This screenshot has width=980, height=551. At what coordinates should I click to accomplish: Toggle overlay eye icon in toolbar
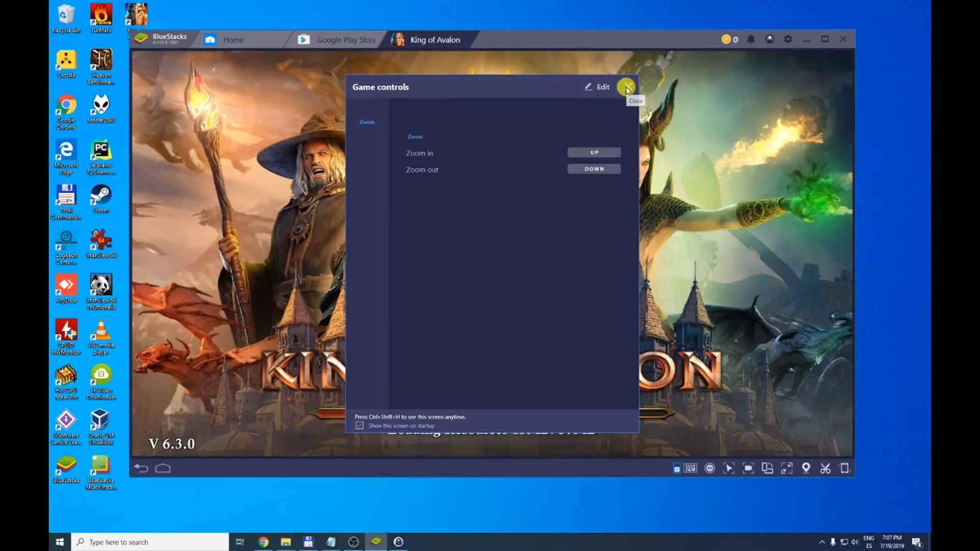click(x=709, y=468)
